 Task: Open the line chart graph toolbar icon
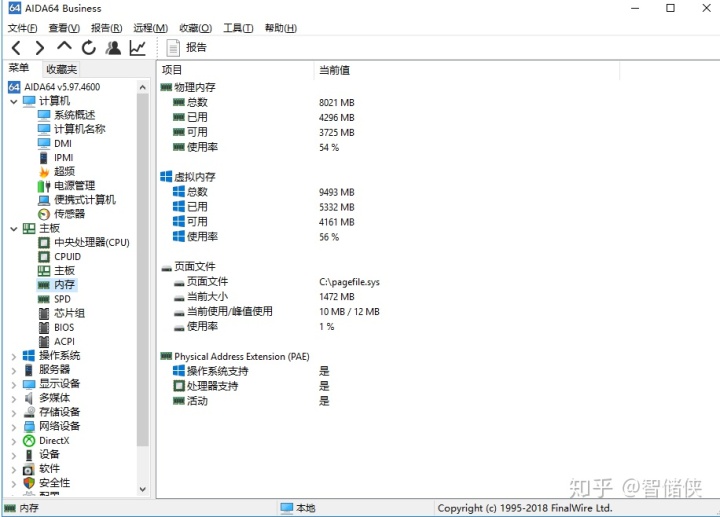pyautogui.click(x=137, y=48)
